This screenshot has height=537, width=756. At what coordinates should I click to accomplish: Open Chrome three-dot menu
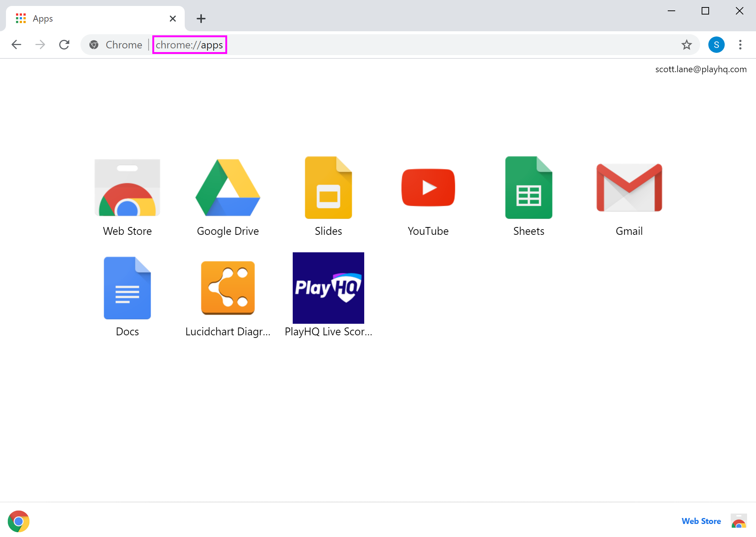[x=740, y=45]
